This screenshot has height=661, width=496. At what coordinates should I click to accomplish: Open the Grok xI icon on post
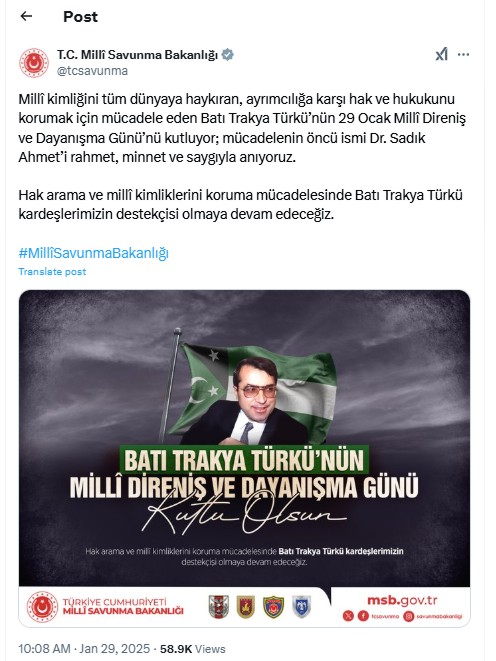click(441, 54)
